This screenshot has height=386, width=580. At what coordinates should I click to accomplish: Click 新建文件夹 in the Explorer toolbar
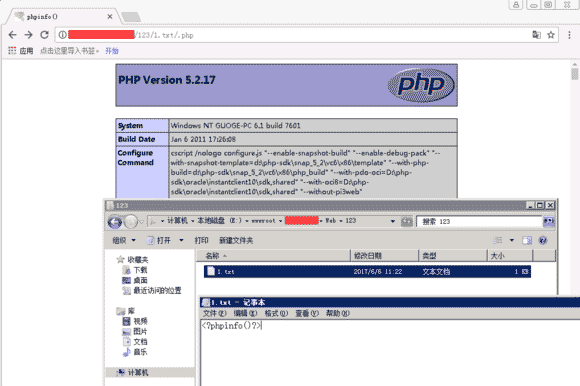coord(236,240)
